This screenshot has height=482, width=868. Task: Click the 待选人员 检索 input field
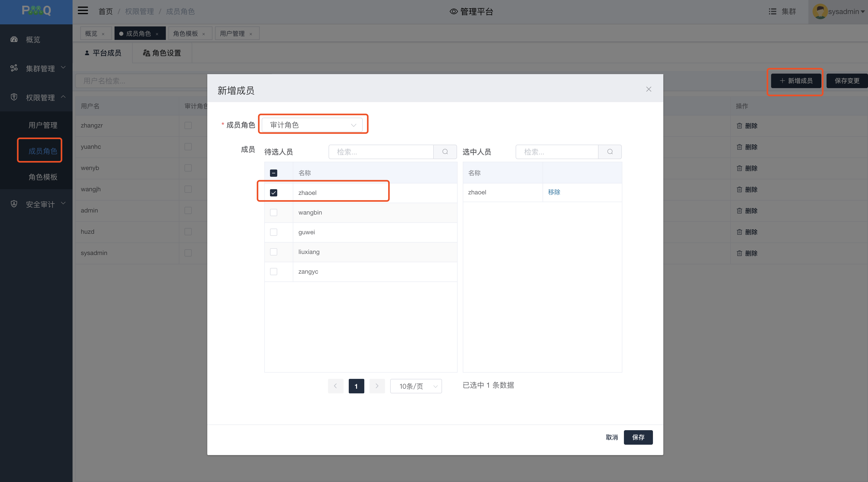tap(381, 152)
